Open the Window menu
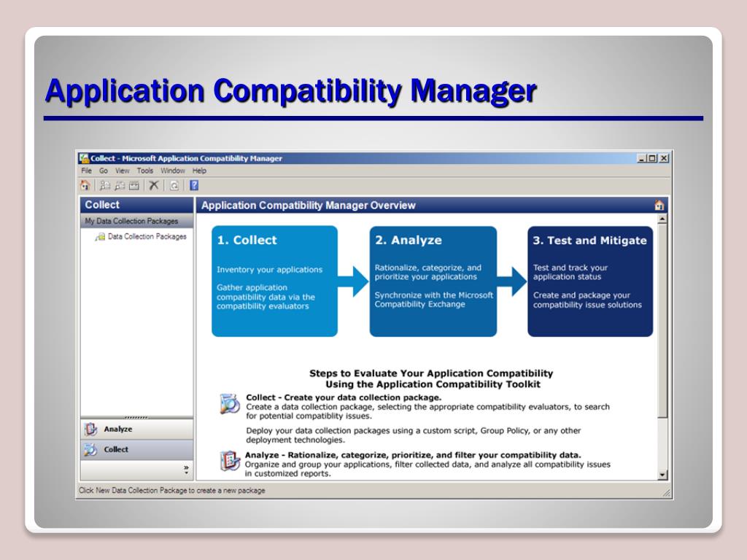The height and width of the screenshot is (560, 747). 172,171
